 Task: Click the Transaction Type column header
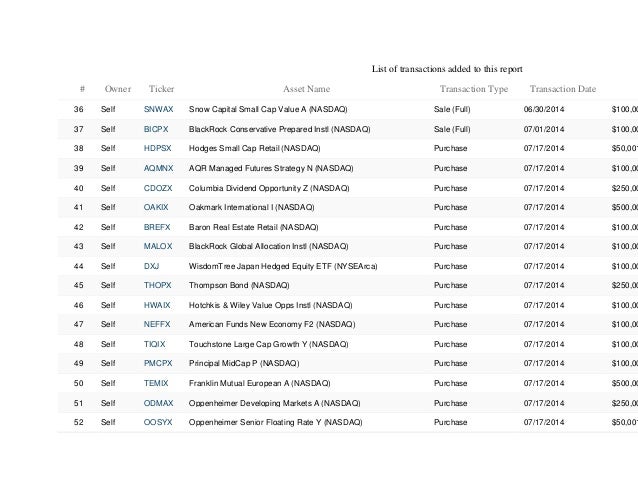474,89
